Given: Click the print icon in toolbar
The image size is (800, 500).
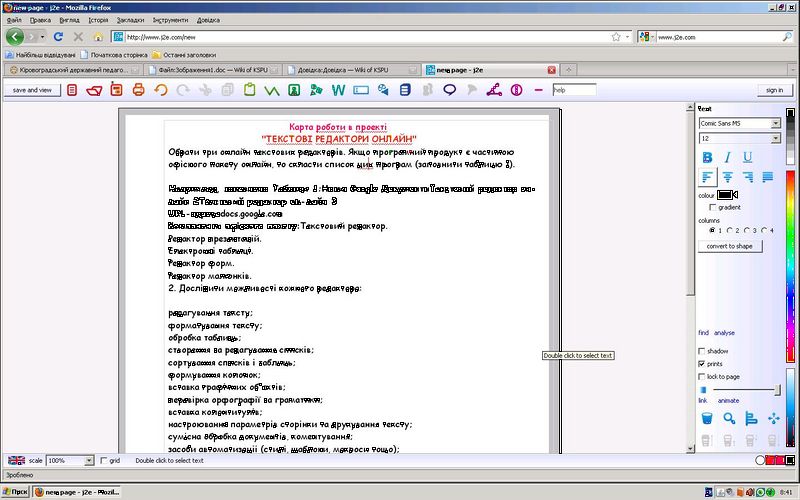Looking at the screenshot, I should [x=138, y=90].
